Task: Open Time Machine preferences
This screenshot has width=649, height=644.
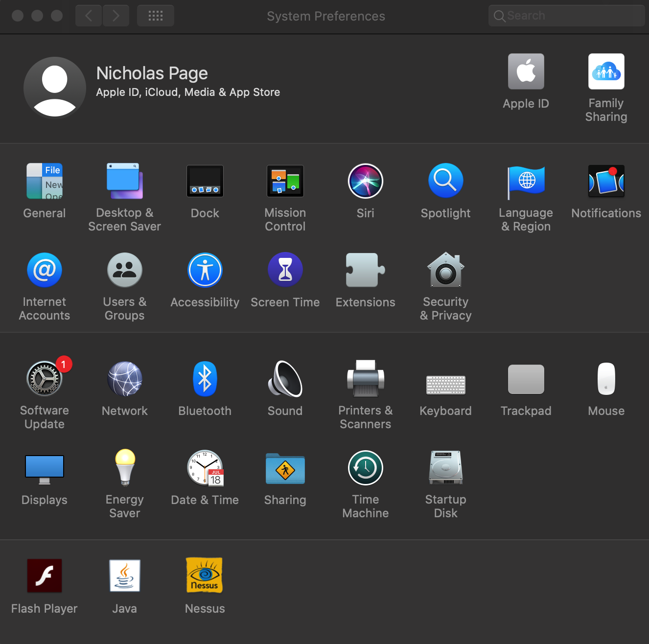Action: coord(365,468)
